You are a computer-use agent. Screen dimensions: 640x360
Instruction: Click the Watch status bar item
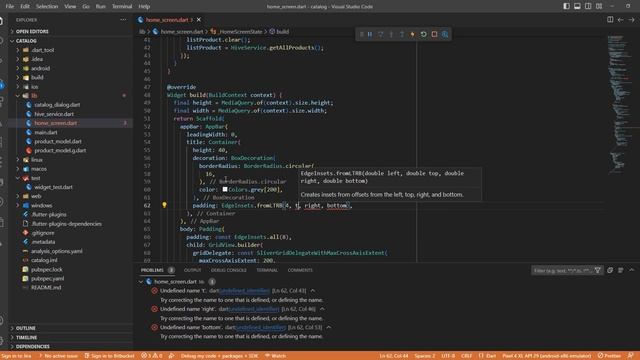[x=276, y=356]
